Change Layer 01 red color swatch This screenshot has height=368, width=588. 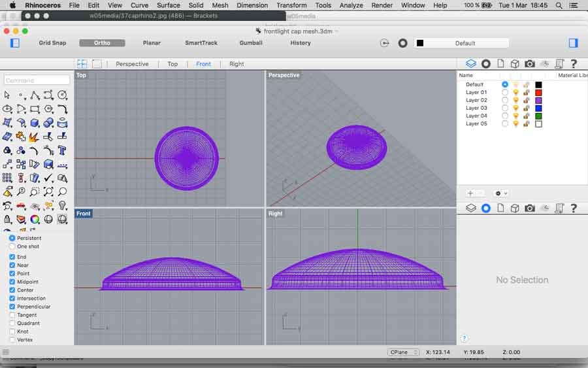(x=538, y=92)
